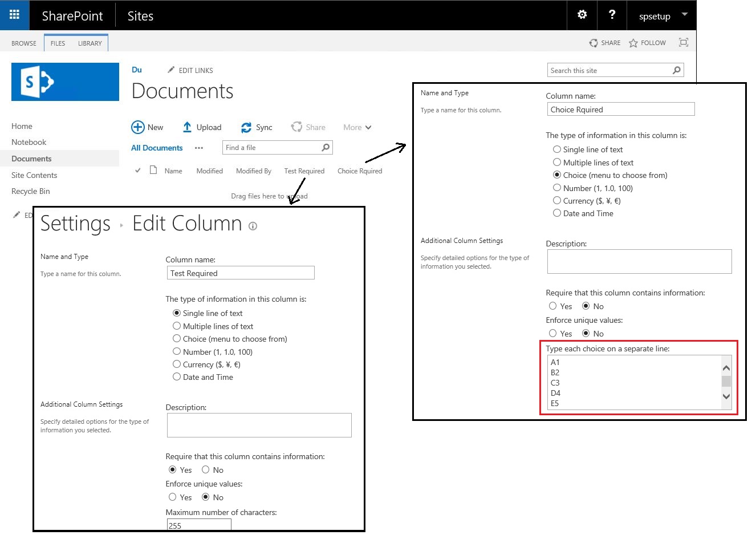Click Sites in the top bar
The height and width of the screenshot is (539, 756).
pyautogui.click(x=140, y=16)
